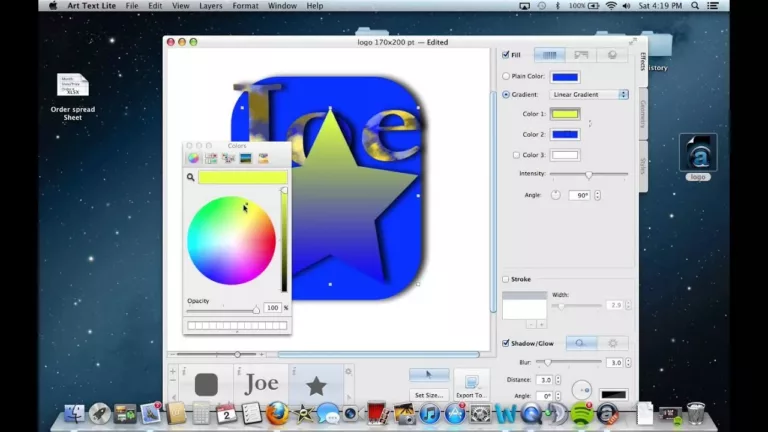Click the Blur value stepper
768x432 pixels.
pyautogui.click(x=628, y=362)
